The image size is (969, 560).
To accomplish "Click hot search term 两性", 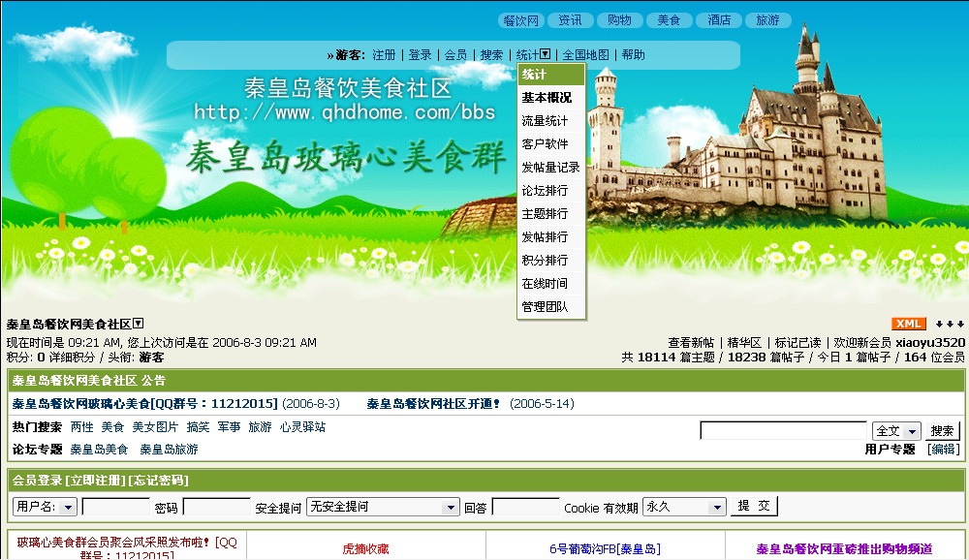I will pos(81,427).
